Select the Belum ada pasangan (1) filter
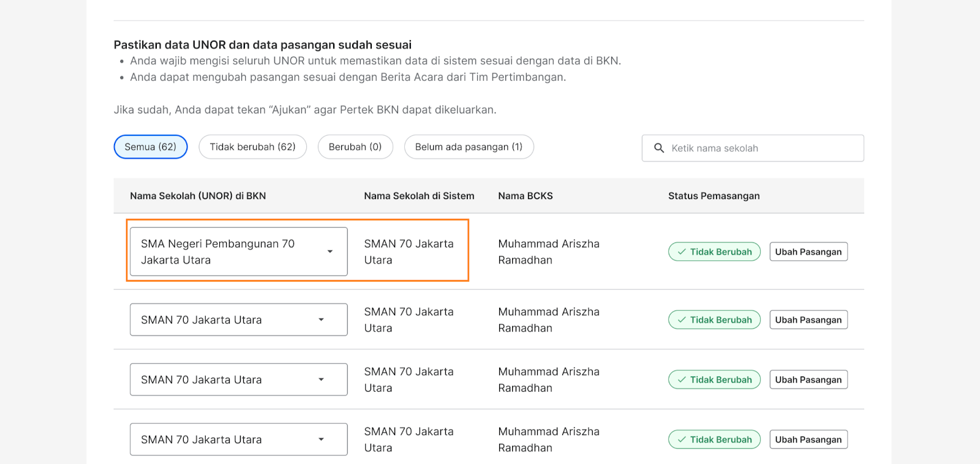The width and height of the screenshot is (980, 464). [x=469, y=147]
